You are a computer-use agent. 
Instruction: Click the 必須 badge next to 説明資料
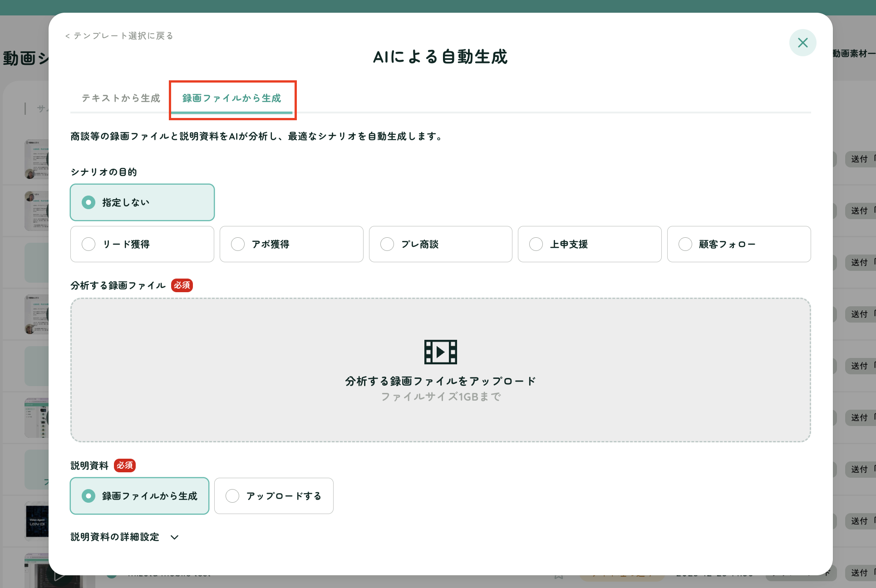[125, 465]
